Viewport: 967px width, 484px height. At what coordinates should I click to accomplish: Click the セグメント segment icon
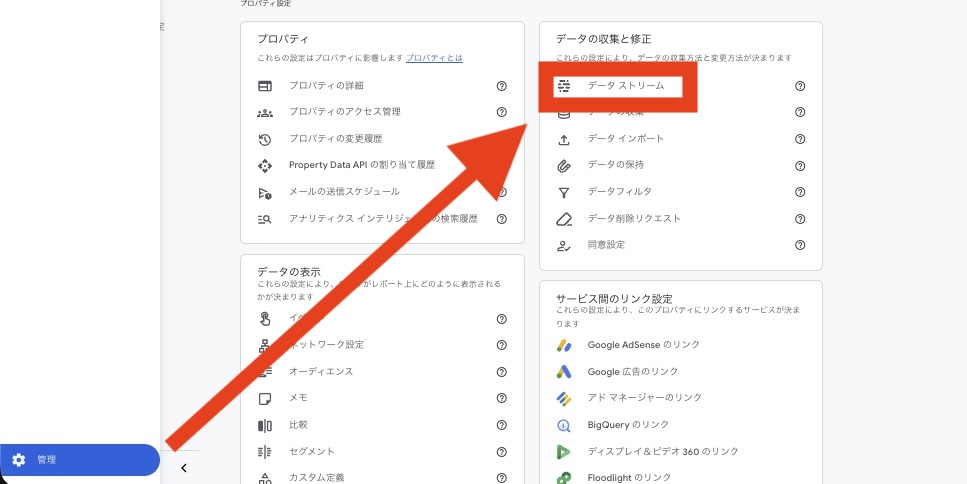[265, 452]
